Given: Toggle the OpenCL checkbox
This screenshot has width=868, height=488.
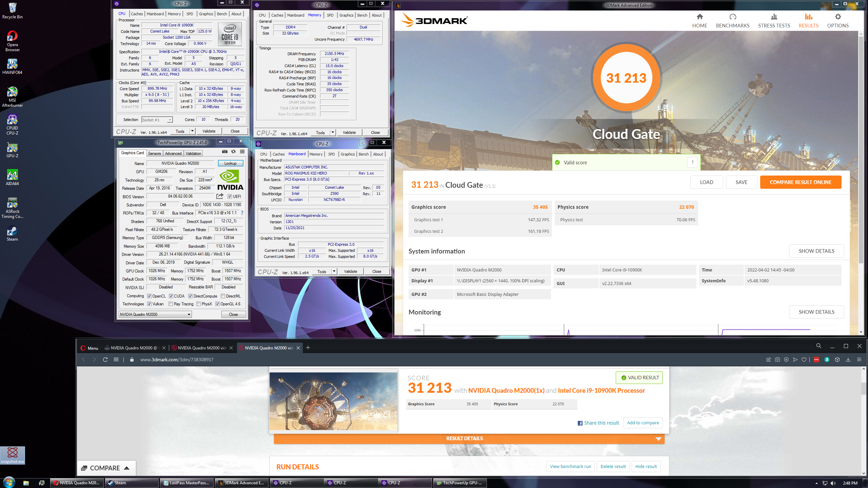Looking at the screenshot, I should click(149, 296).
